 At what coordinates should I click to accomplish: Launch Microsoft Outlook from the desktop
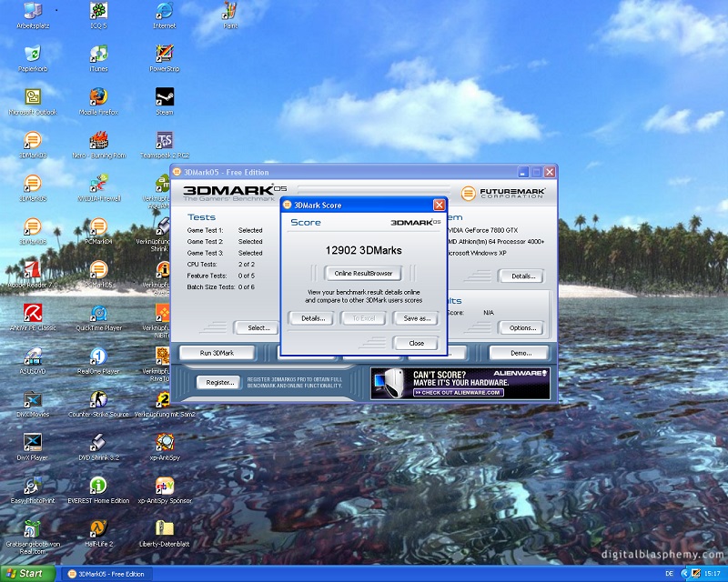(x=33, y=102)
